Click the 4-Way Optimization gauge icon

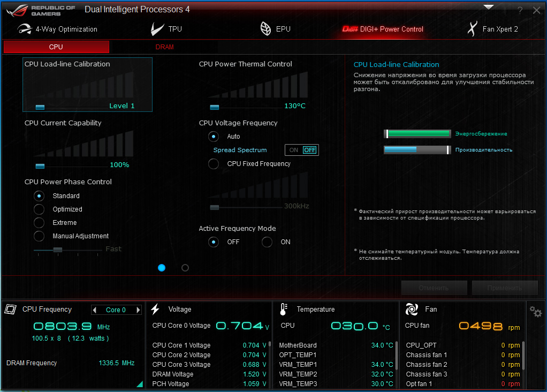(25, 29)
